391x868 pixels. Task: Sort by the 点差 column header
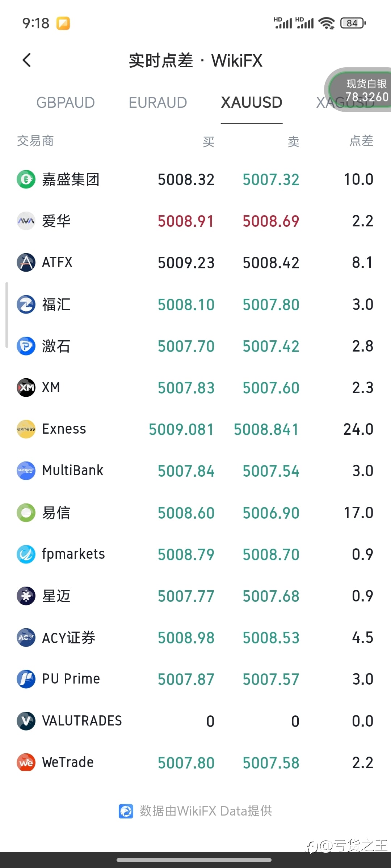(x=361, y=141)
